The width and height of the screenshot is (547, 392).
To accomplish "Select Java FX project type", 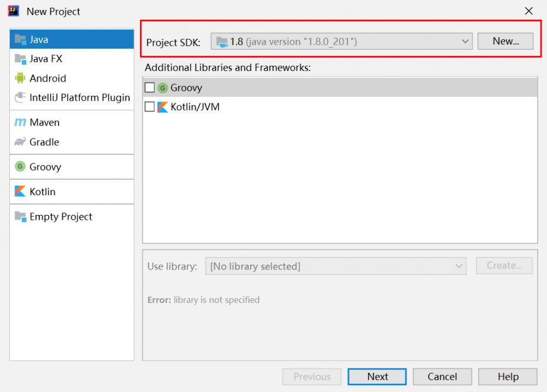I will point(46,58).
